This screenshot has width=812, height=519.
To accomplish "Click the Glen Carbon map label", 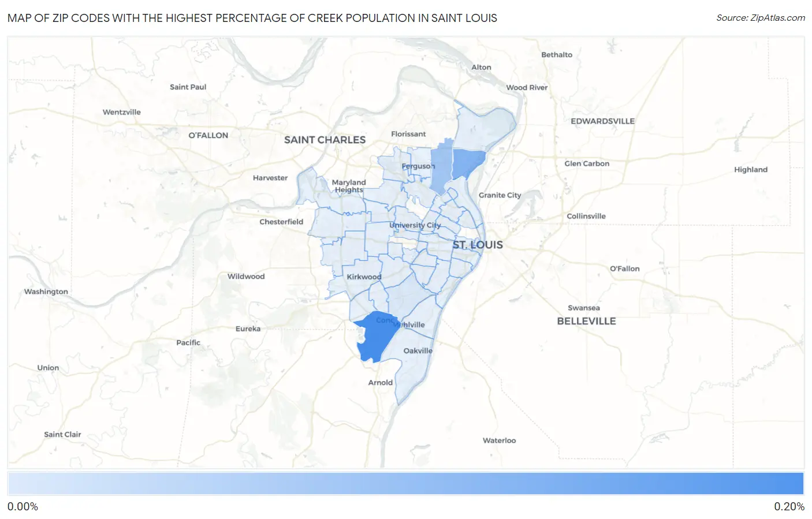I will pos(587,164).
